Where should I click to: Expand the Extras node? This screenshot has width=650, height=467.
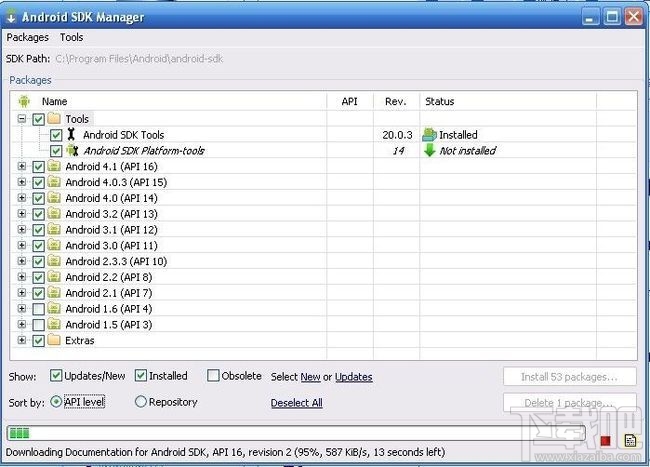[22, 340]
